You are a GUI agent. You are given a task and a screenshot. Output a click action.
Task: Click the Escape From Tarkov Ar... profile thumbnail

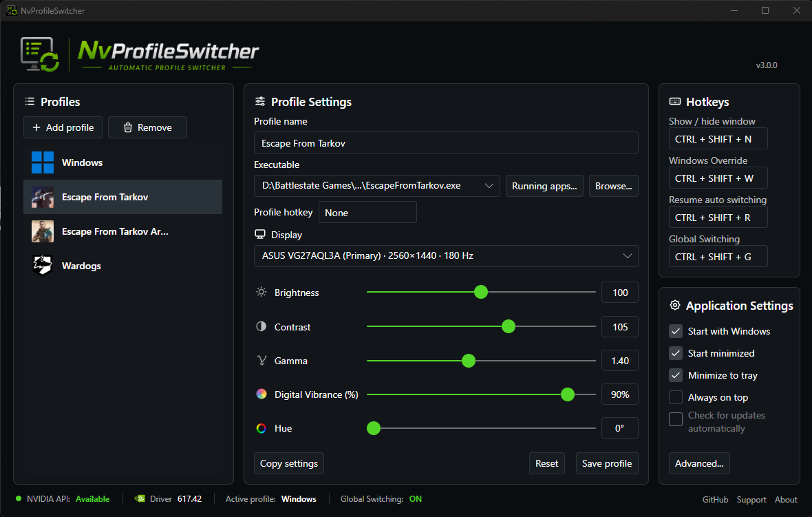coord(43,231)
